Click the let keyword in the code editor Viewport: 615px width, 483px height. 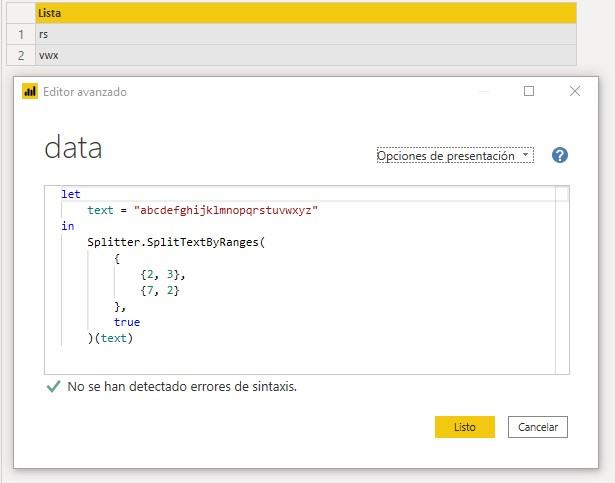point(70,194)
